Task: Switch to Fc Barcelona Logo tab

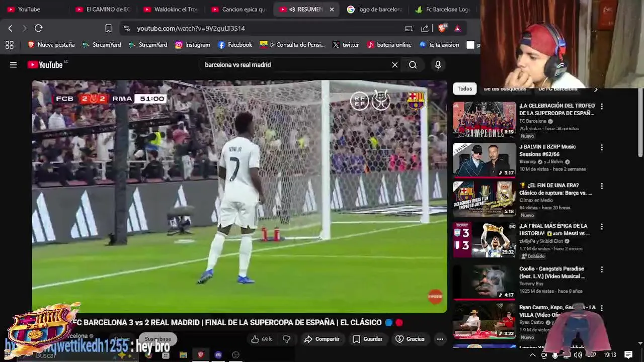Action: 443,10
